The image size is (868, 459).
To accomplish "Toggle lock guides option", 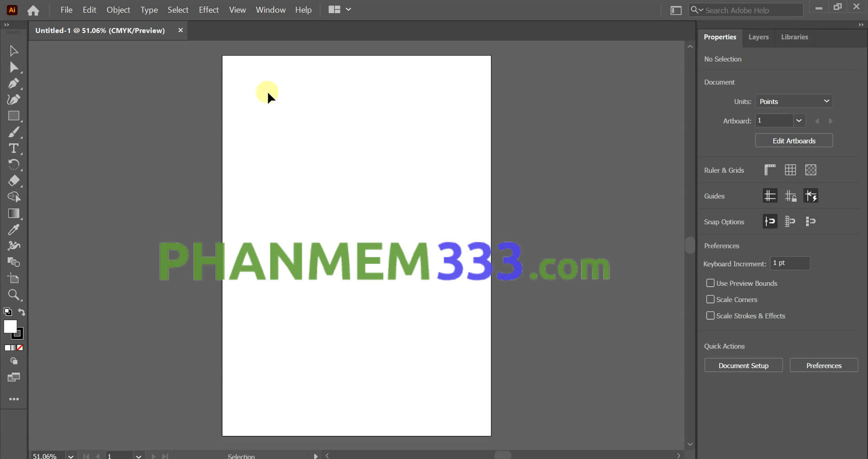I will (790, 195).
